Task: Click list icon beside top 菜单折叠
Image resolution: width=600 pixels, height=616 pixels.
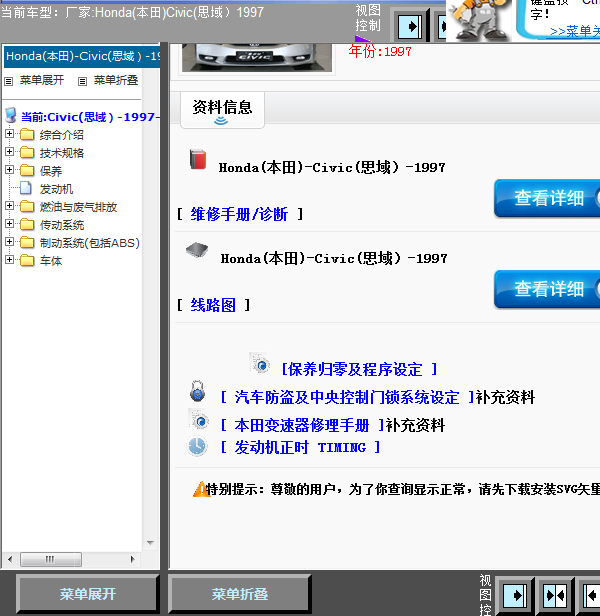Action: 82,81
